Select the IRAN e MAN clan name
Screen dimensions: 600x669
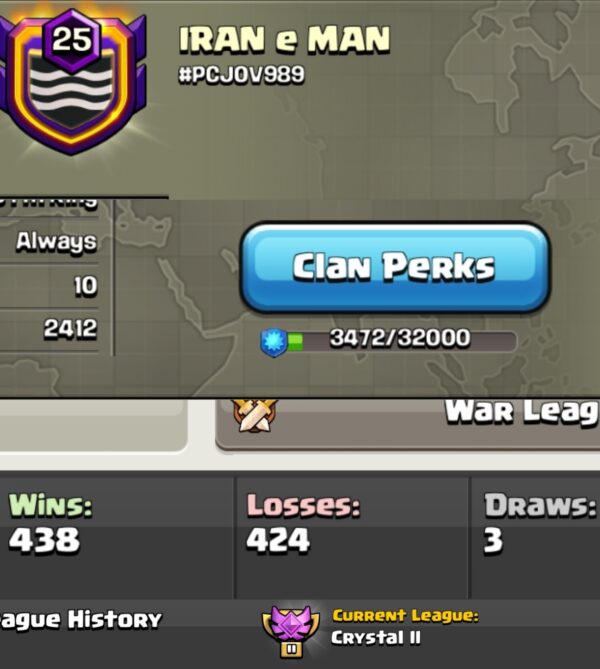point(284,39)
